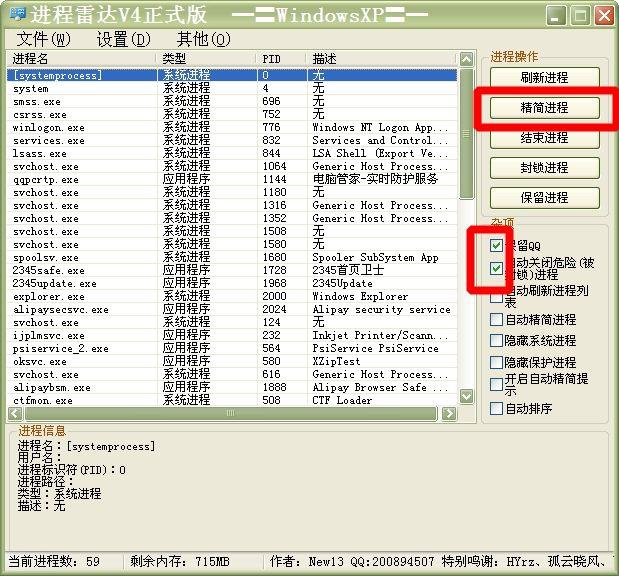The image size is (619, 576).
Task: Select the system process row
Action: (x=232, y=88)
